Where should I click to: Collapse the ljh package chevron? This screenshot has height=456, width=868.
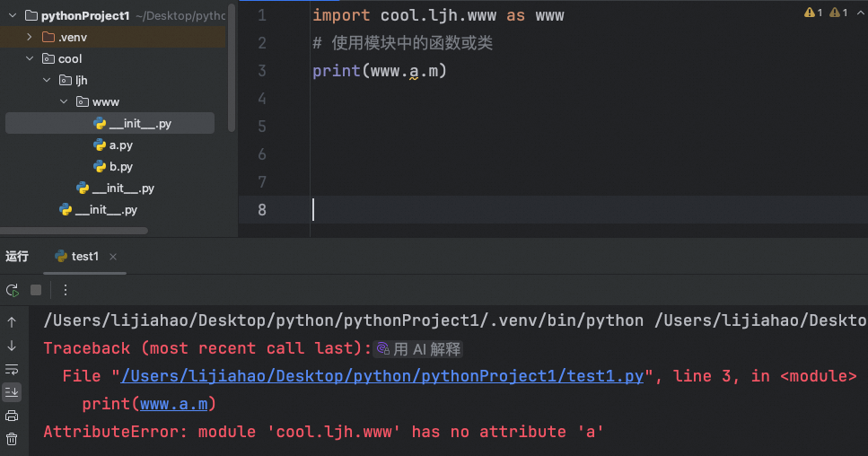pos(47,80)
